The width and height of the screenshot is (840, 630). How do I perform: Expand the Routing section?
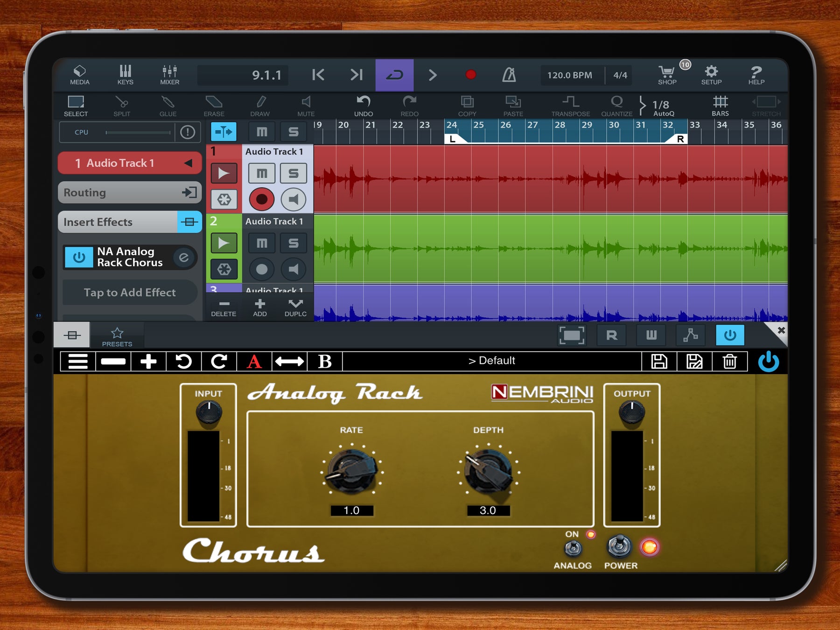pos(129,192)
